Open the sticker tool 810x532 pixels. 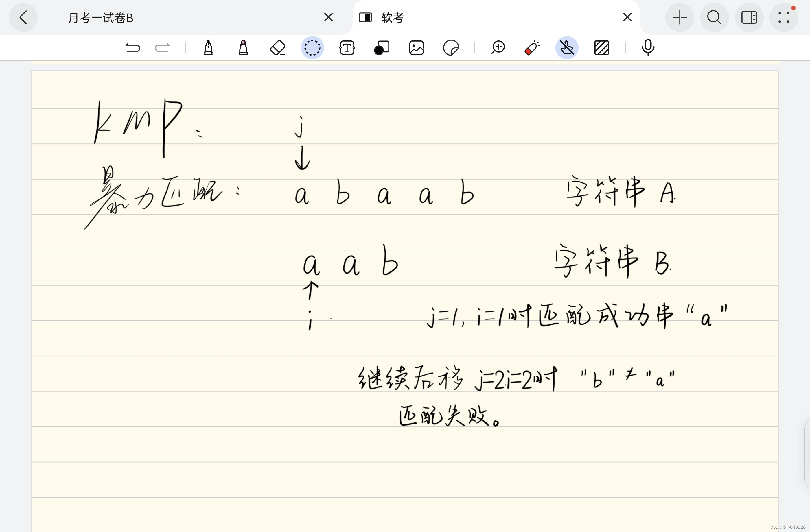[x=451, y=48]
